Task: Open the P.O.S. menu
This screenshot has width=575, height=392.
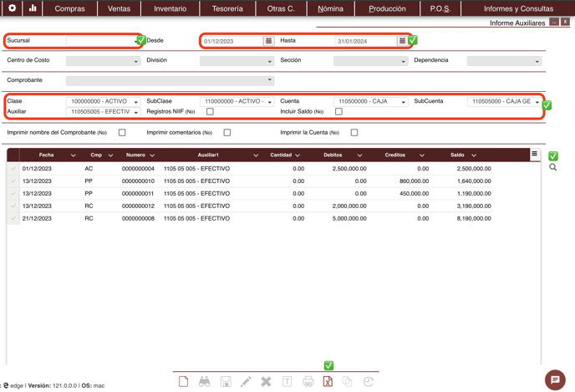Action: 440,8
